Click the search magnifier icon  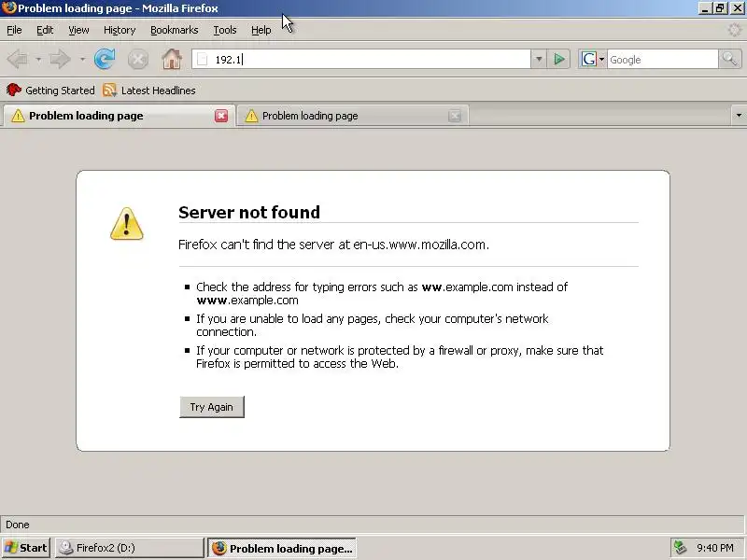[x=729, y=60]
